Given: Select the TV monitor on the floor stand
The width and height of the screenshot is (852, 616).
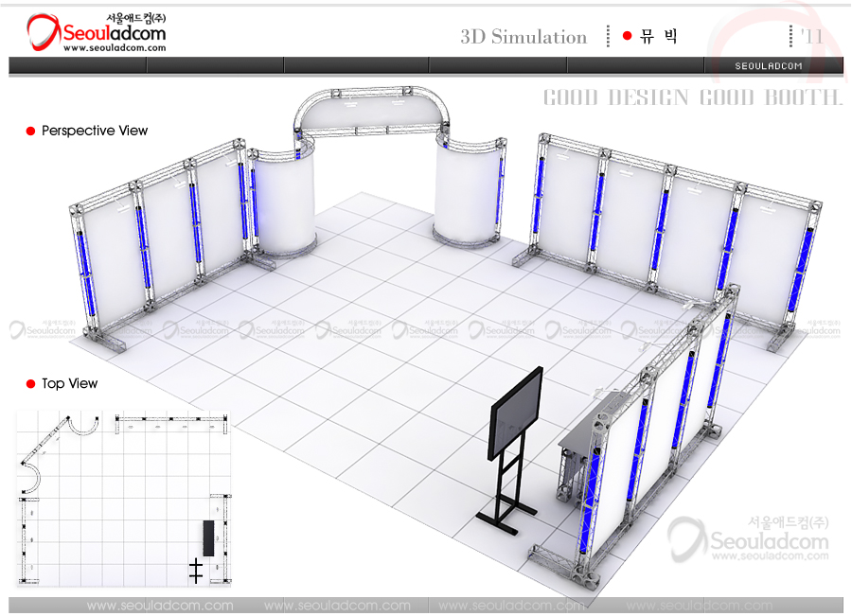Looking at the screenshot, I should [x=516, y=412].
